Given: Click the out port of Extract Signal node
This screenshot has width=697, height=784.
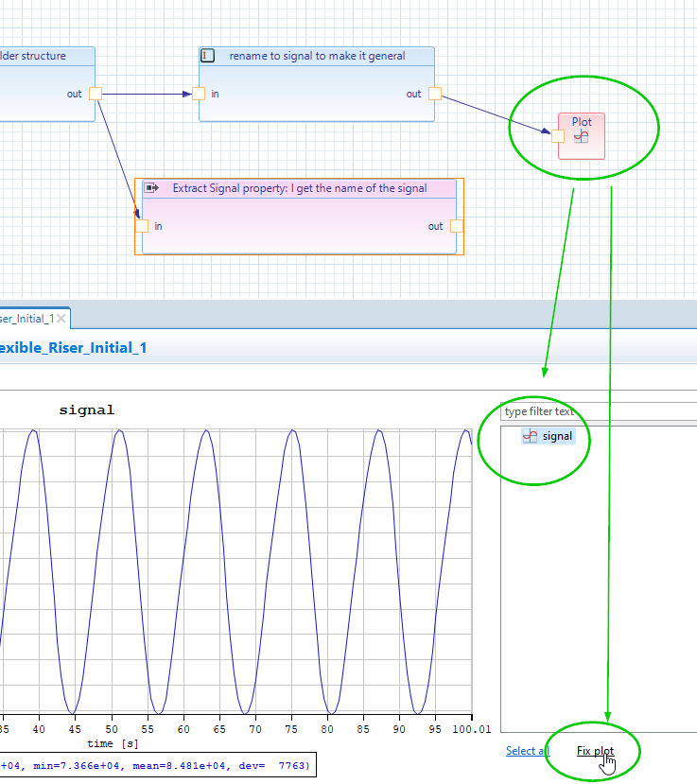Looking at the screenshot, I should click(457, 226).
